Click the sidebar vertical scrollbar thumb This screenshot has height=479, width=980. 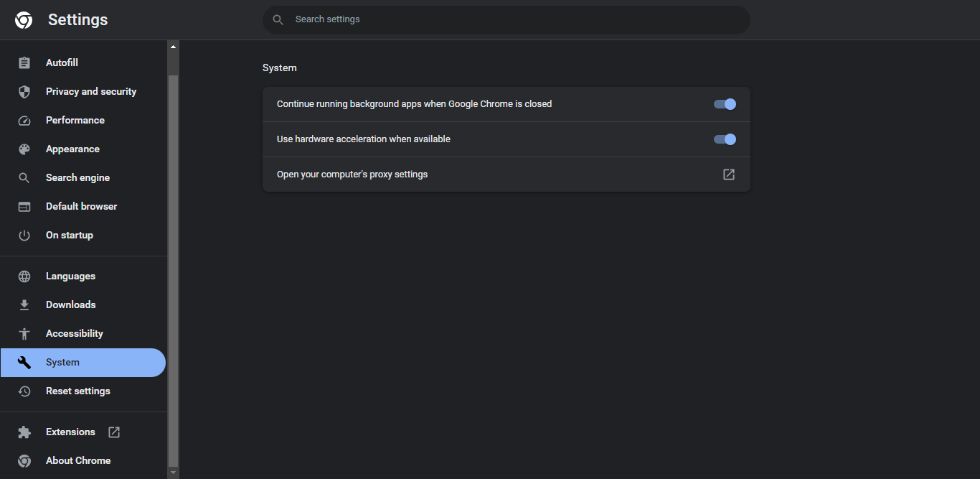click(173, 269)
